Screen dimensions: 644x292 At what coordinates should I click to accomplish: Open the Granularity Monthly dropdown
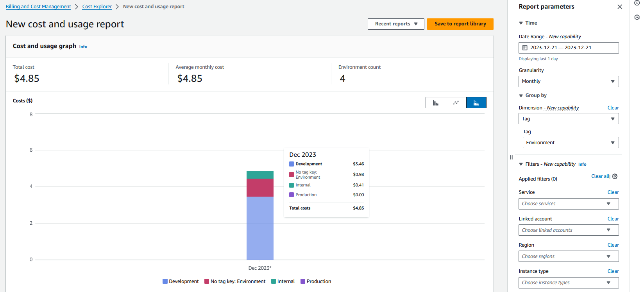click(569, 81)
